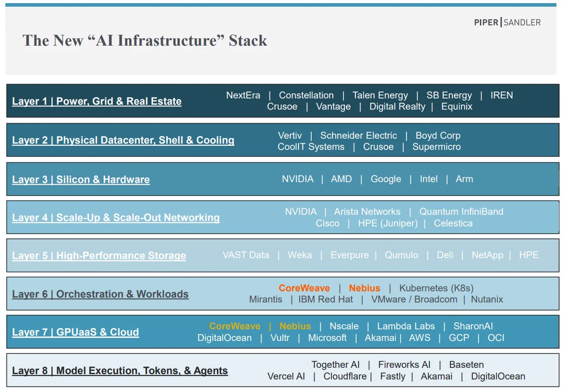Viewport: 564px width, 392px height.
Task: Select the Layer 3 Silicon & Hardware heading
Action: tap(81, 180)
